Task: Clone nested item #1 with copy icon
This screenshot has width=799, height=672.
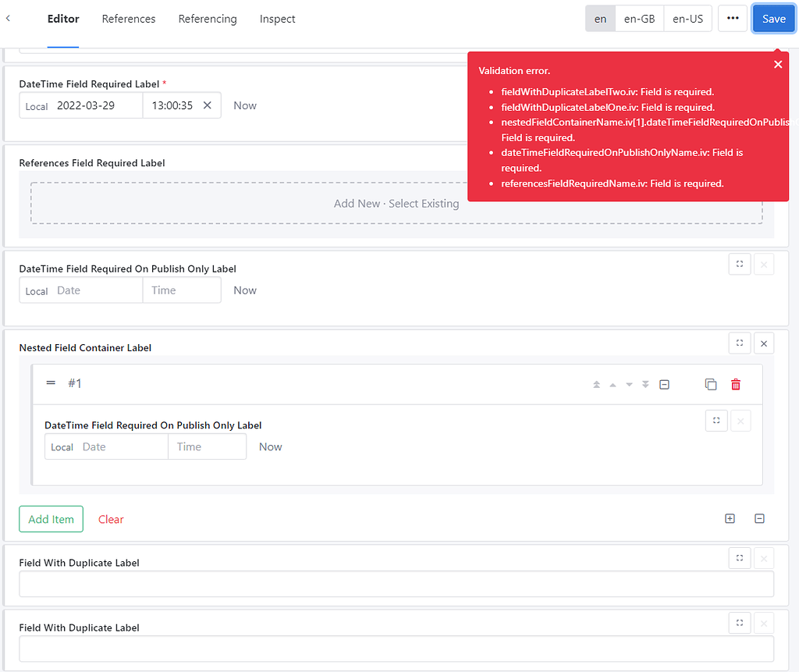Action: tap(710, 384)
